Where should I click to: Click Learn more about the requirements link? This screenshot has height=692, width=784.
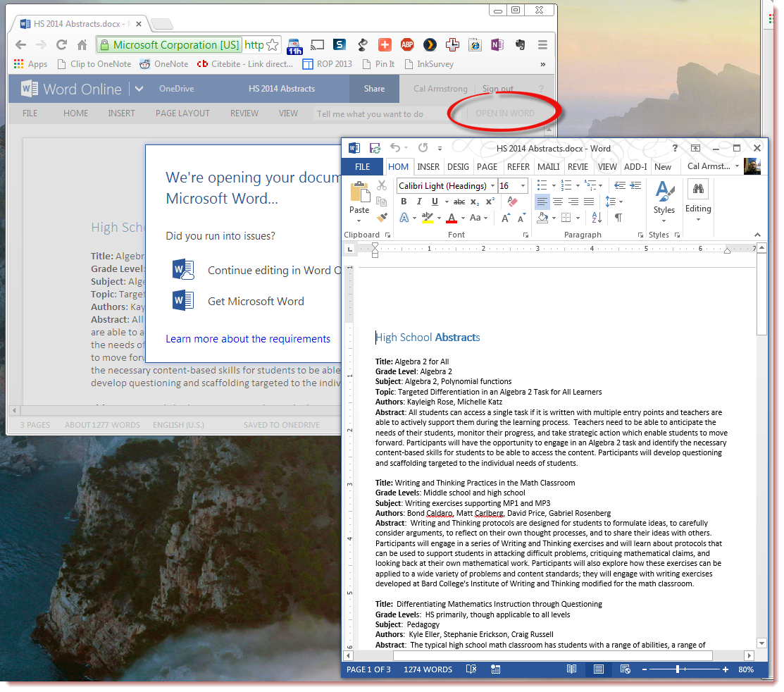248,339
